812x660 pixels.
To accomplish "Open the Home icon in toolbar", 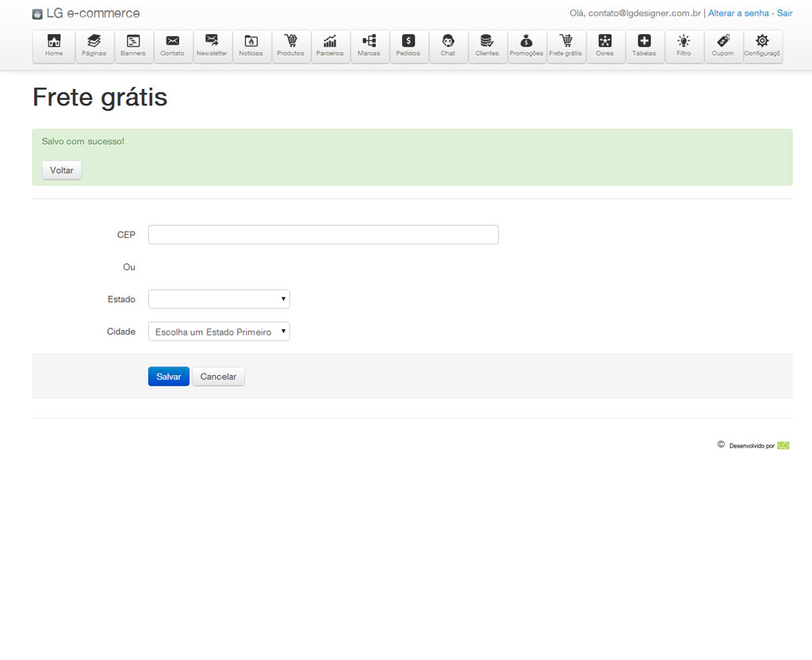I will point(54,46).
